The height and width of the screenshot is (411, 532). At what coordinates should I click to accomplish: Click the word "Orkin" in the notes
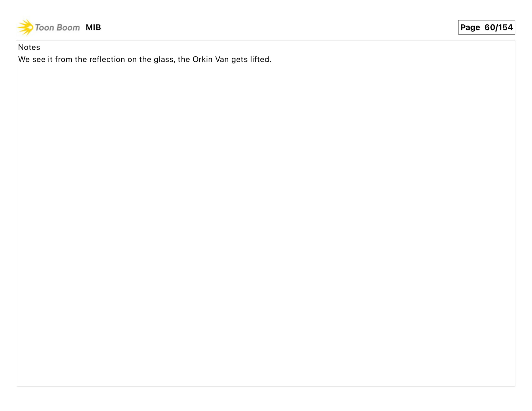coord(203,60)
